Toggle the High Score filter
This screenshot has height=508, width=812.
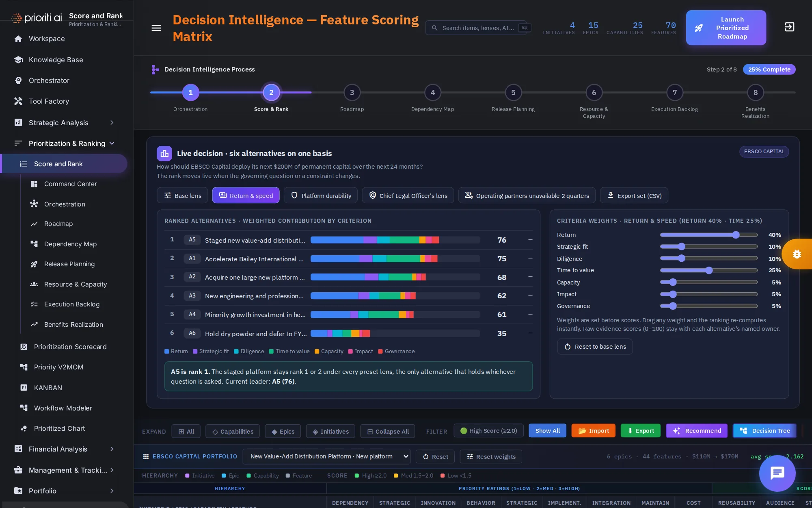[x=488, y=431]
